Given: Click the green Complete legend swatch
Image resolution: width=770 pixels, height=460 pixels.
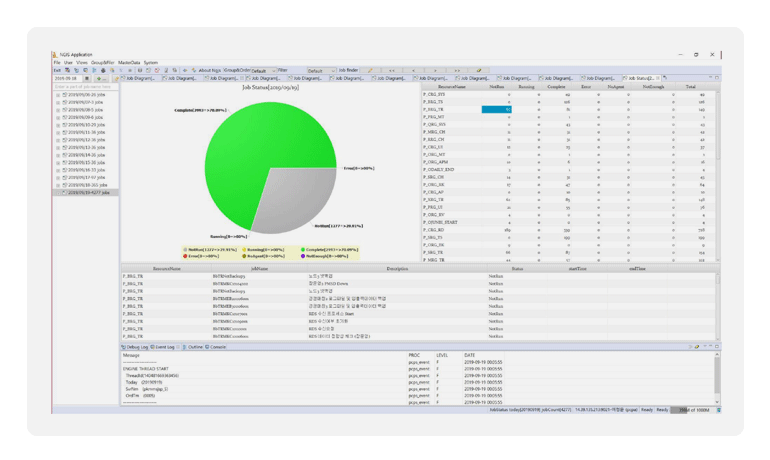Looking at the screenshot, I should pos(302,250).
